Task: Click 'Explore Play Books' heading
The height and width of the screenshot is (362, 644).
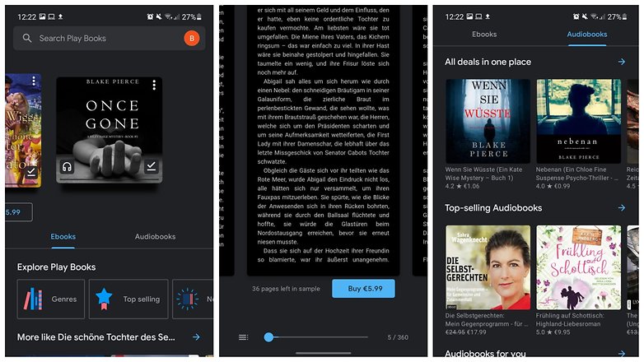Action: point(56,267)
